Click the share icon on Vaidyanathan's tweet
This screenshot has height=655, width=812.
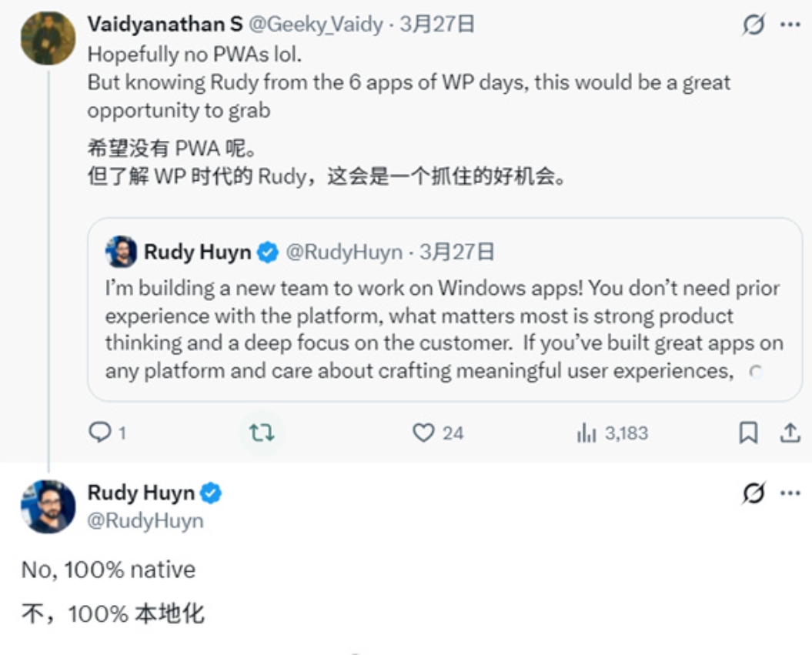(x=790, y=433)
